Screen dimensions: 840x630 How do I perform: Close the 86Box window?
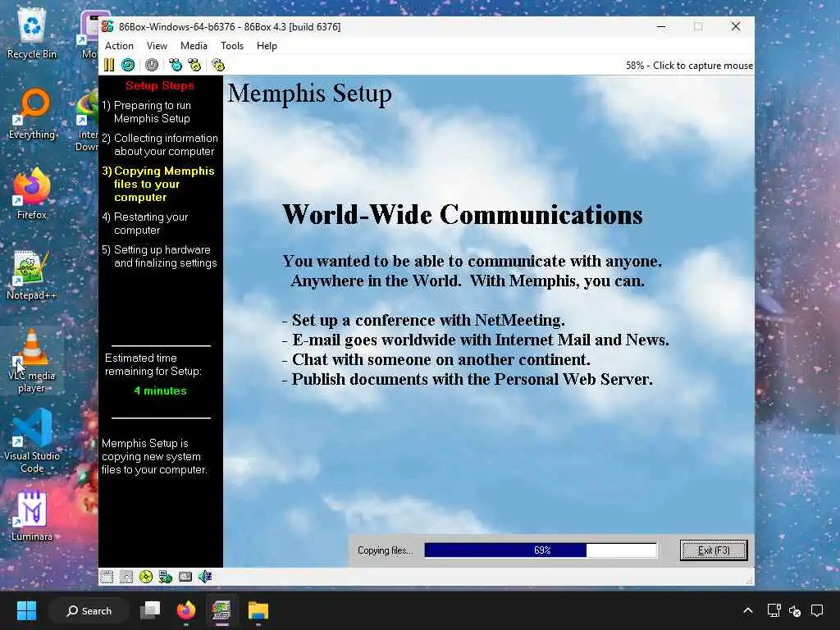736,27
